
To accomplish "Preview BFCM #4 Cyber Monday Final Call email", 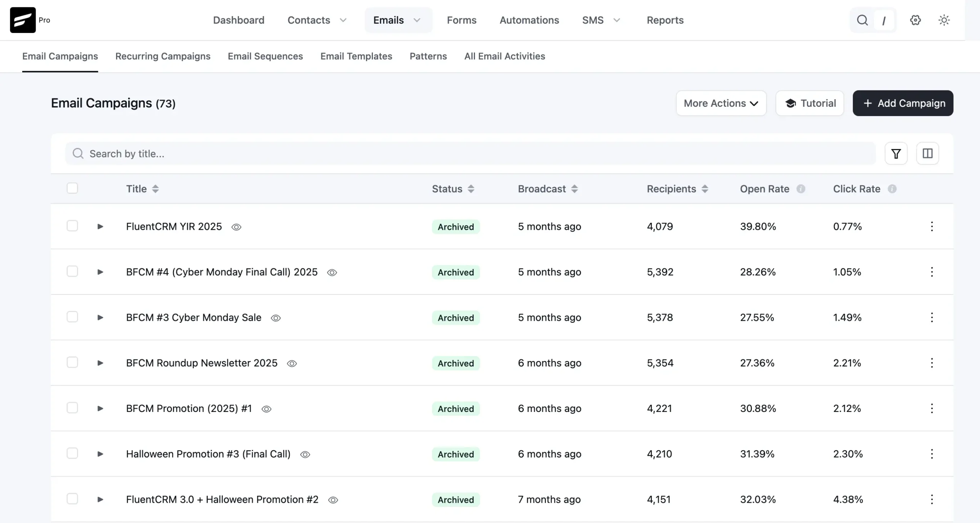I will (x=332, y=273).
